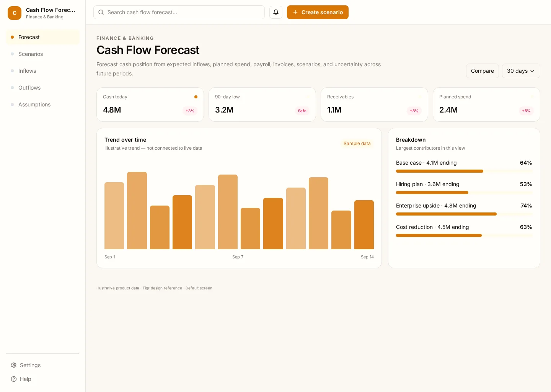Click the Help question mark icon

tap(14, 379)
